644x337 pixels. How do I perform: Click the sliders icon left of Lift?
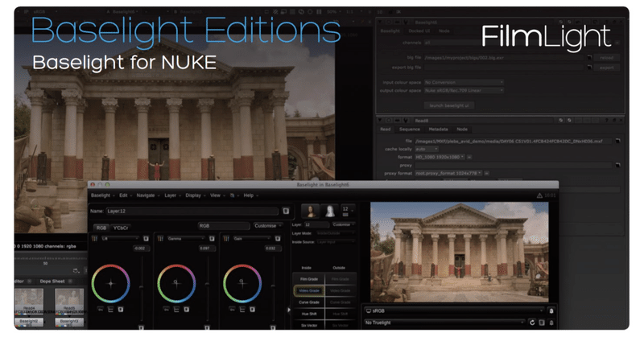pos(94,239)
